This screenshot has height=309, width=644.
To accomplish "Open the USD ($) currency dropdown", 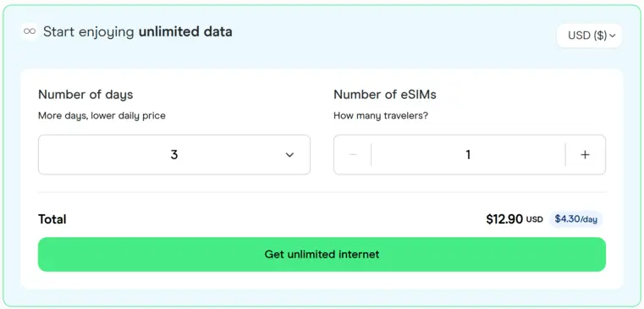I will tap(589, 36).
